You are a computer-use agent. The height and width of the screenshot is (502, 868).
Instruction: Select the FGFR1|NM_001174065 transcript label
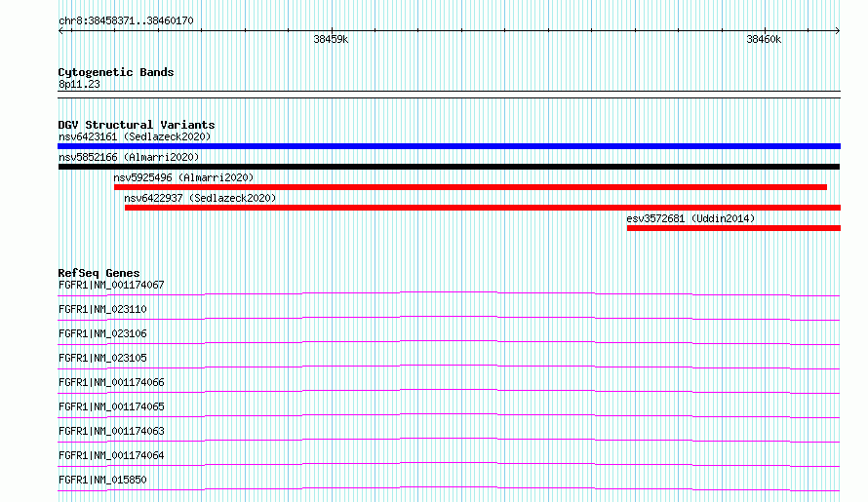[111, 406]
